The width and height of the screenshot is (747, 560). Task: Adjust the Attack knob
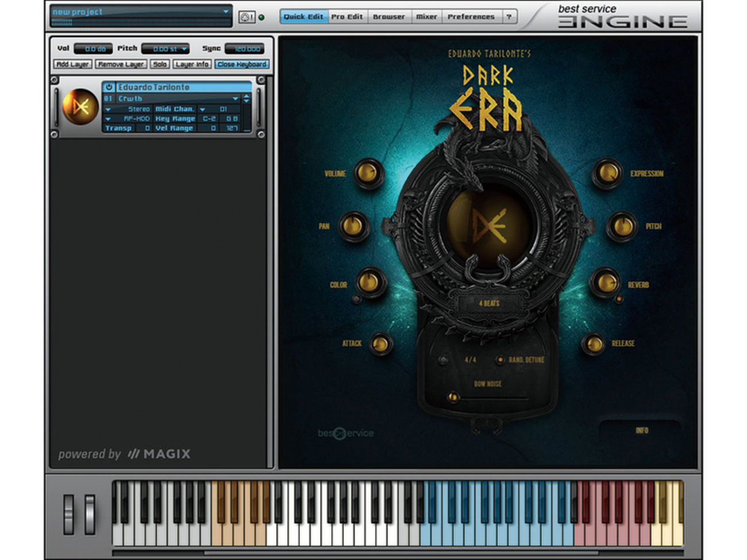380,344
